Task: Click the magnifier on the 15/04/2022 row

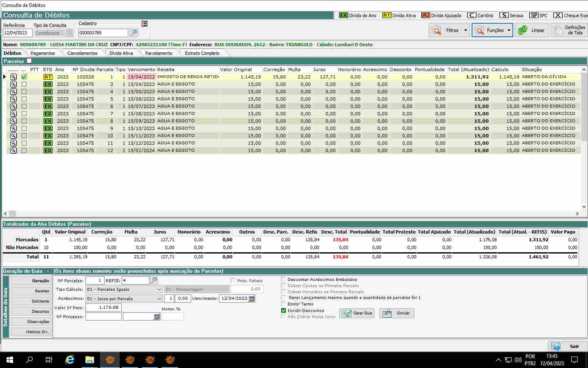Action: coord(13,77)
